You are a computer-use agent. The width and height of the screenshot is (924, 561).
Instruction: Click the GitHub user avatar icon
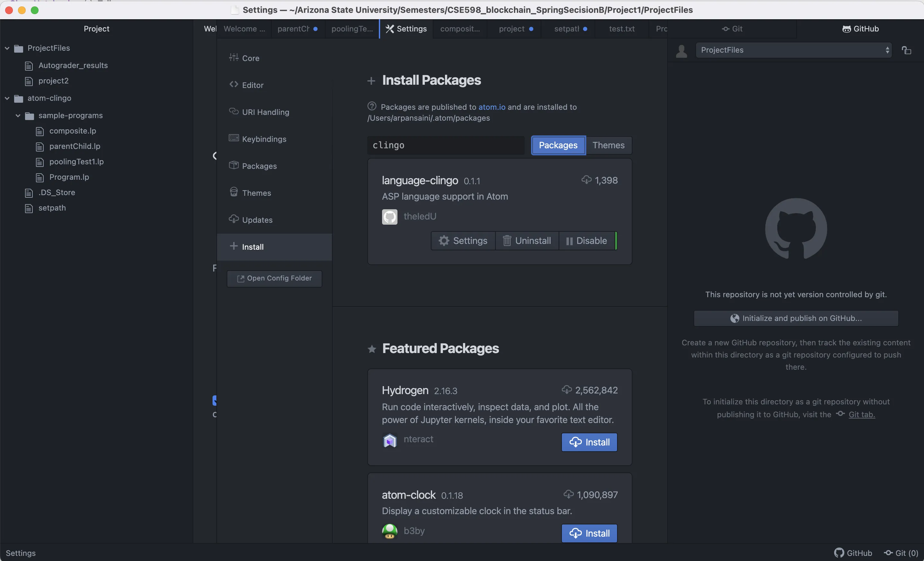tap(681, 51)
